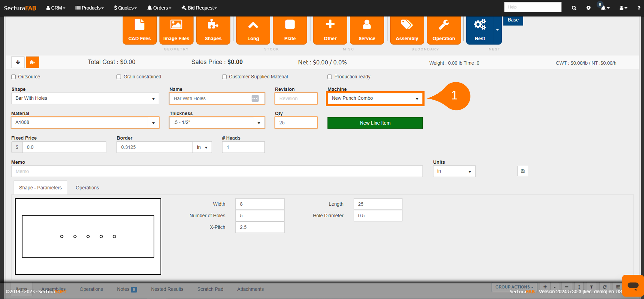Image resolution: width=644 pixels, height=299 pixels.
Task: Open the Quotes menu
Action: (x=125, y=8)
